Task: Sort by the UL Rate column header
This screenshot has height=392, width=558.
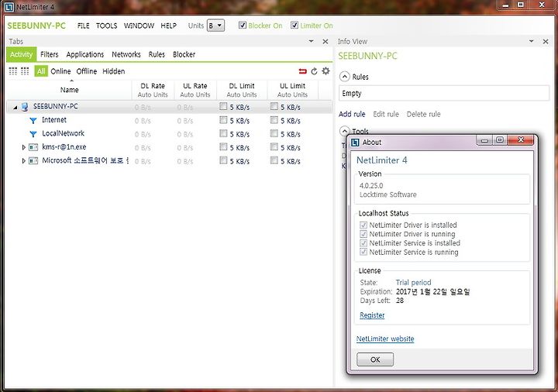Action: coord(195,90)
